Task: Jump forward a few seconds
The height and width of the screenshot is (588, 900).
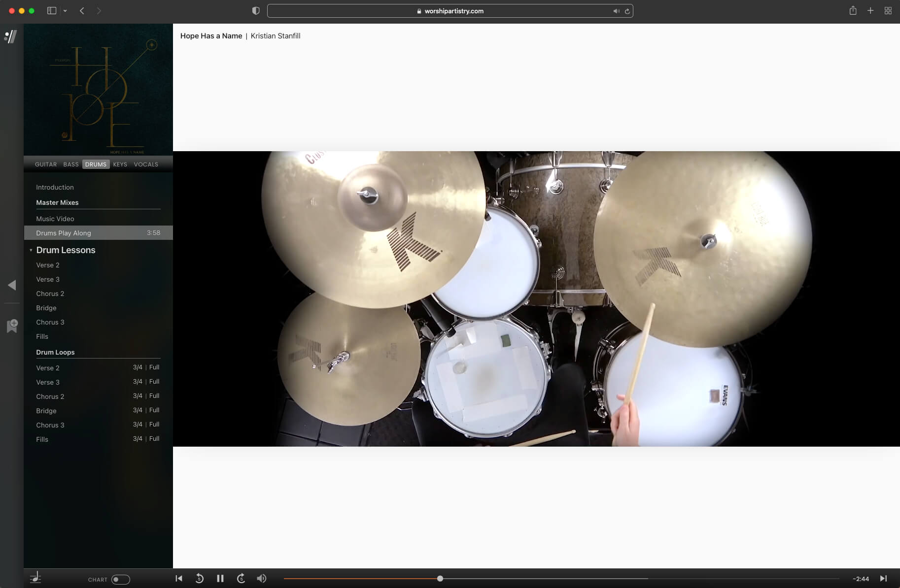Action: [241, 579]
